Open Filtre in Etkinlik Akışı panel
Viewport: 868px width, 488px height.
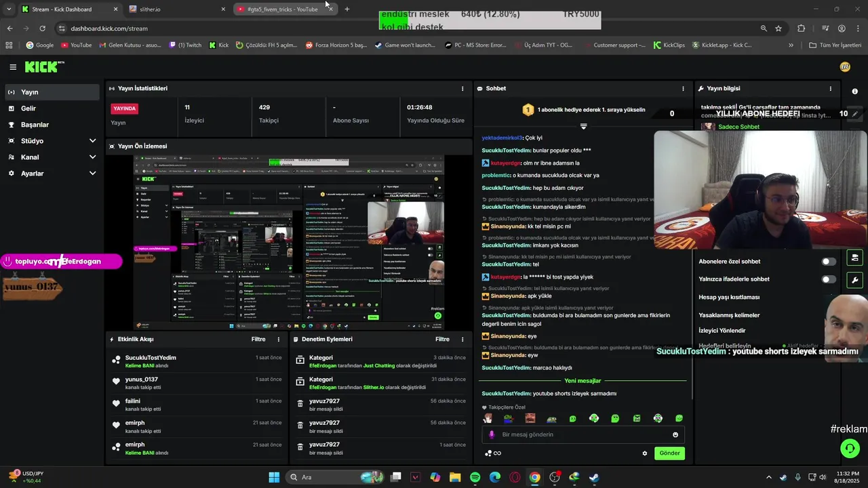[258, 340]
